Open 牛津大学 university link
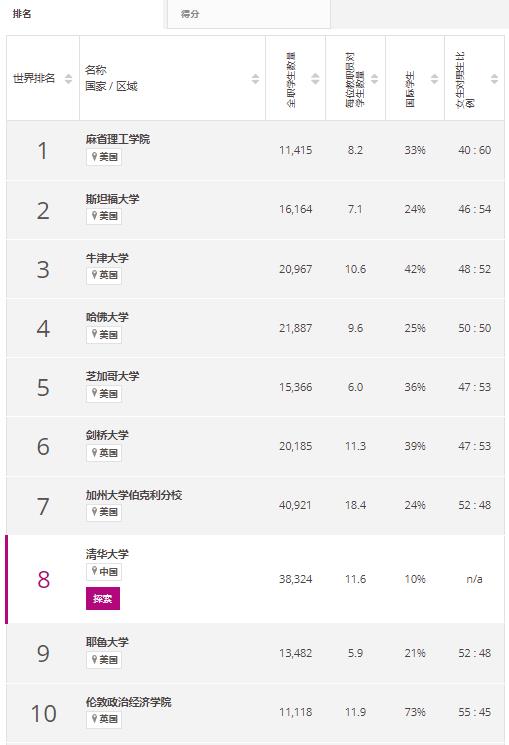 tap(107, 258)
